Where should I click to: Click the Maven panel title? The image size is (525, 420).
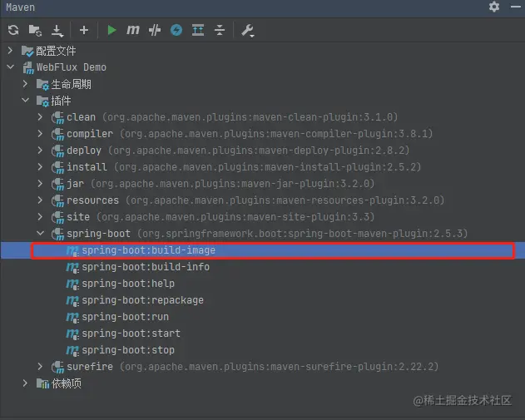pos(21,7)
